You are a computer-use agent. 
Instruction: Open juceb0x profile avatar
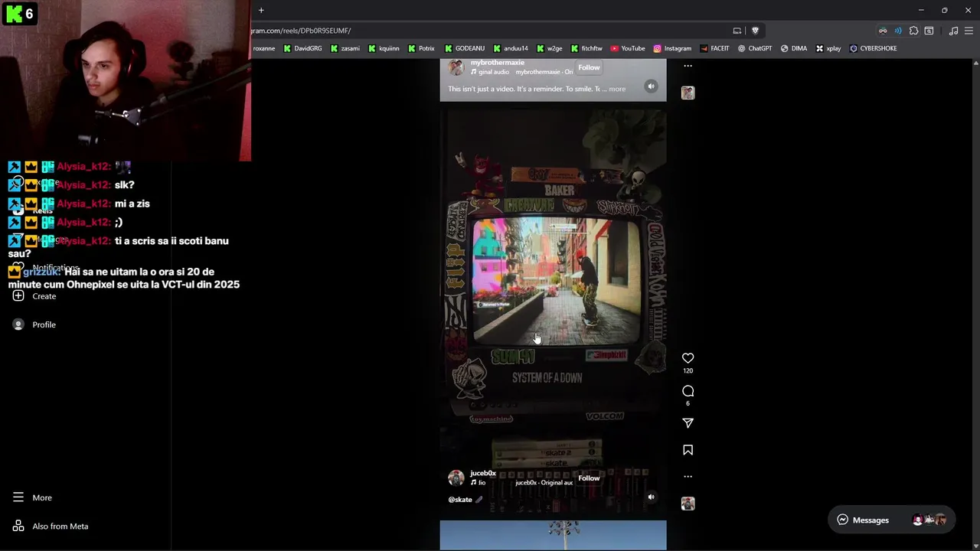[456, 478]
